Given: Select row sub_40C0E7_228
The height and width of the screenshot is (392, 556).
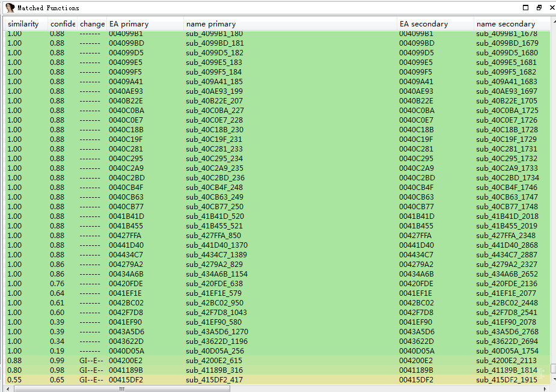Looking at the screenshot, I should click(277, 120).
